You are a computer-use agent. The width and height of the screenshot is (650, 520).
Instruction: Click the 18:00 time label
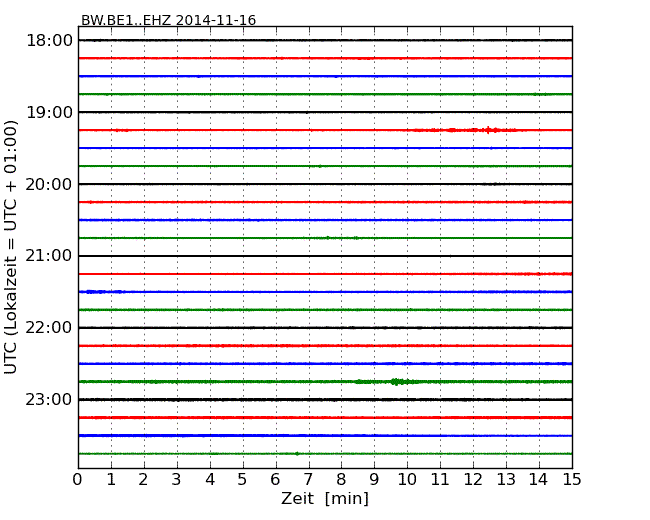coord(49,41)
